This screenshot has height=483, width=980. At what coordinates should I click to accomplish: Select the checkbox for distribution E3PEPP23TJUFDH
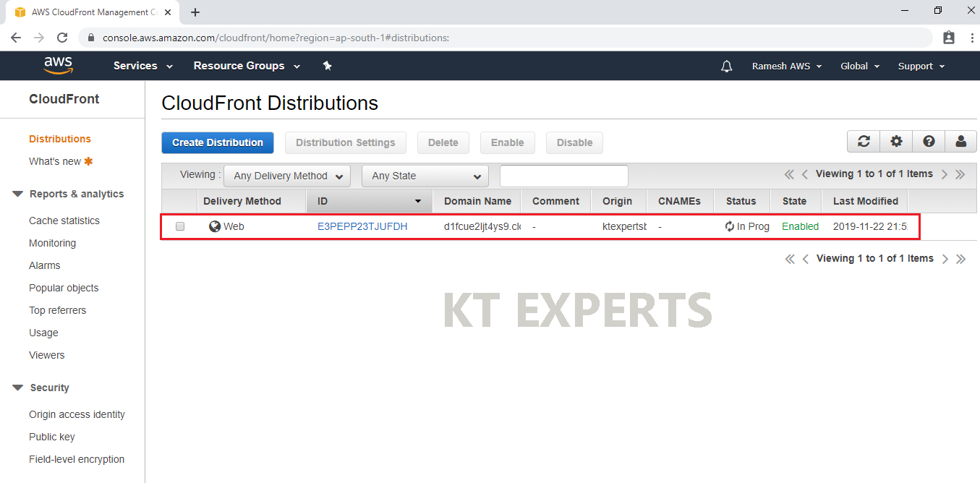(x=180, y=226)
